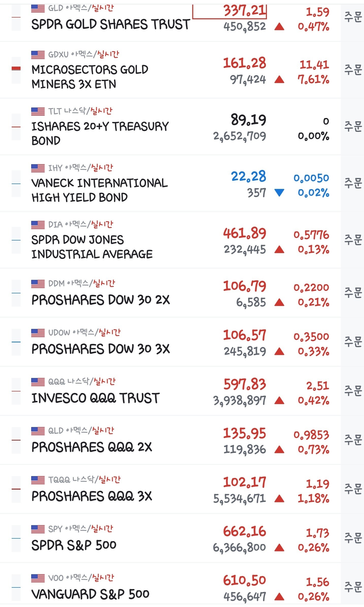Click the US flag icon beside GDXU
The height and width of the screenshot is (607, 364).
pyautogui.click(x=38, y=55)
